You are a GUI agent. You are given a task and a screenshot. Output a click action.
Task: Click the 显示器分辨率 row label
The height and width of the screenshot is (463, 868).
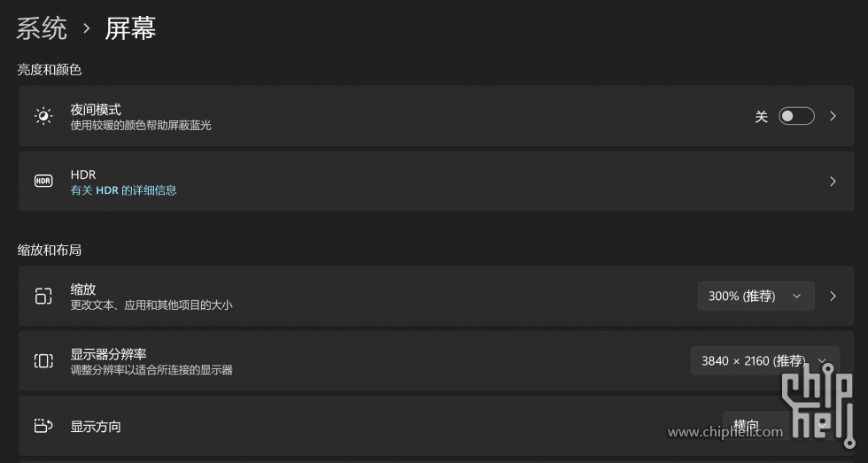tap(108, 354)
